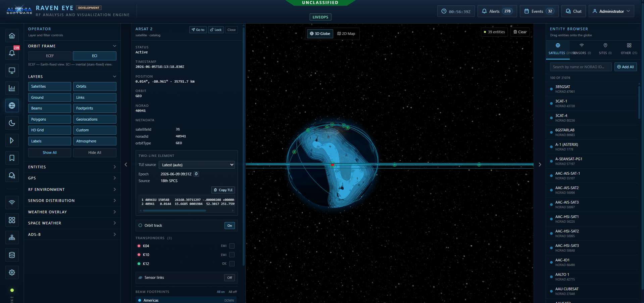The image size is (644, 303).
Task: Open the Administrator user menu
Action: [611, 11]
